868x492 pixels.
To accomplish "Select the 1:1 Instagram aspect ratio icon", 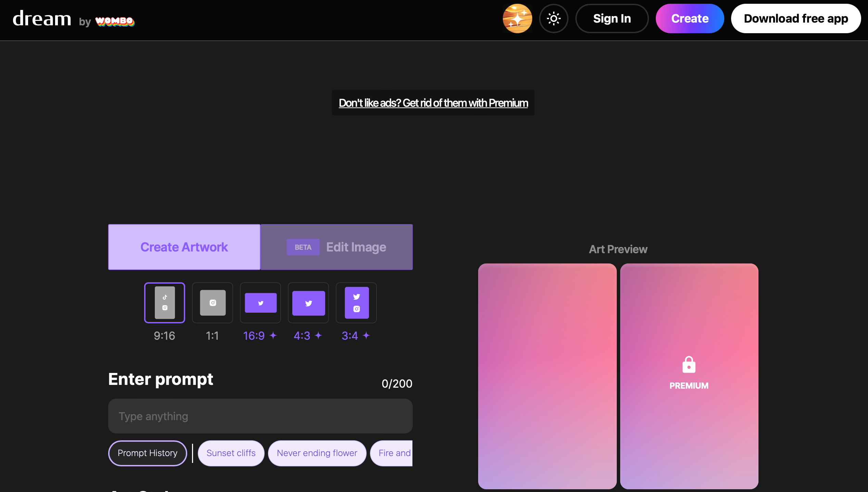I will click(213, 302).
